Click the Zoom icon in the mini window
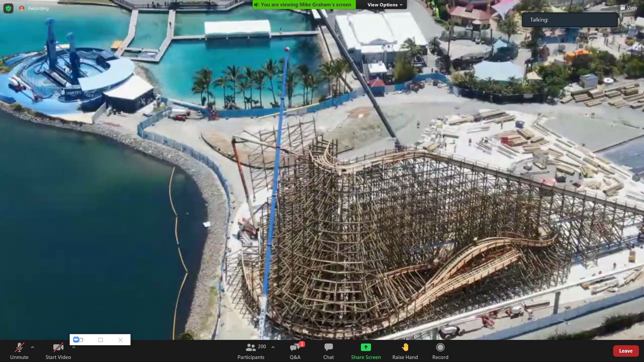Screen dimensions: 644x362 (x=76, y=340)
